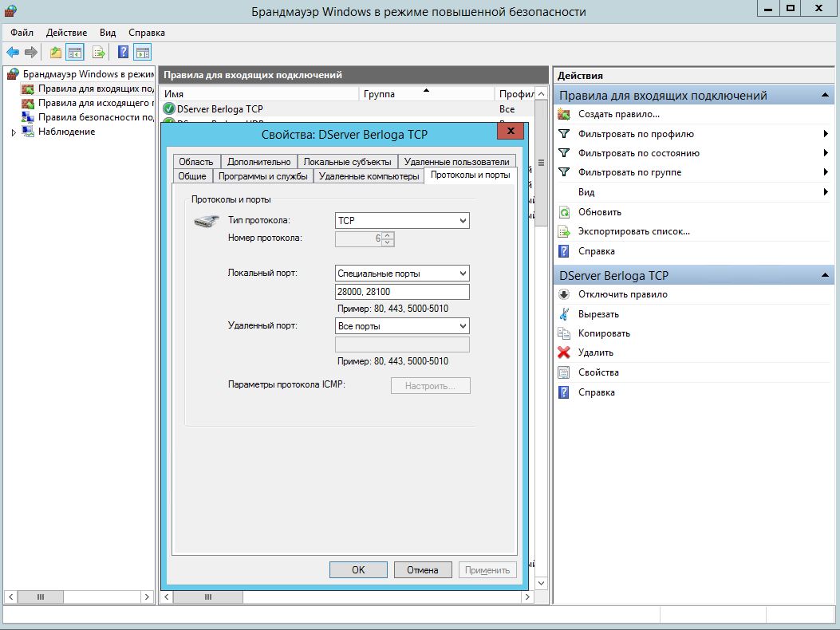Click the Обновить refresh icon
The image size is (840, 630).
click(x=563, y=212)
